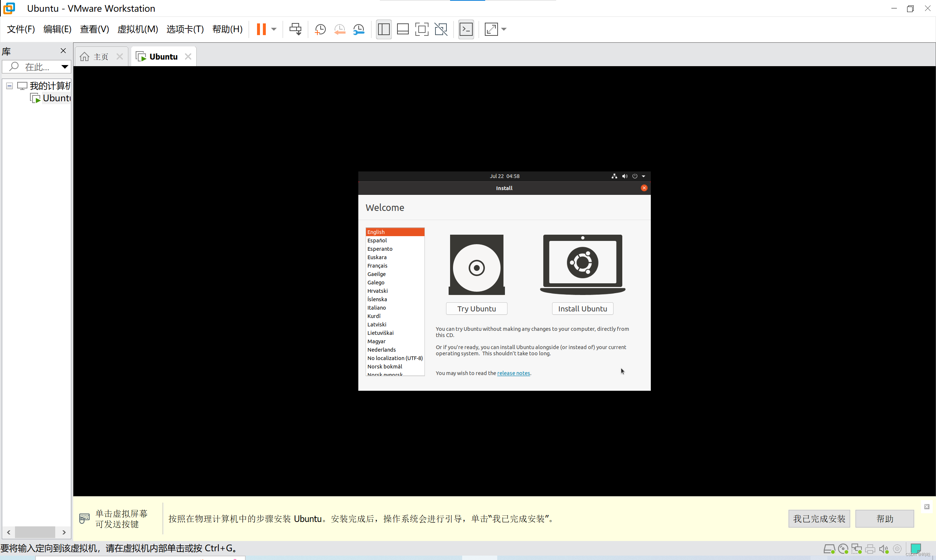Enter full screen mode via toolbar icon
Image resolution: width=936 pixels, height=560 pixels.
pos(422,29)
